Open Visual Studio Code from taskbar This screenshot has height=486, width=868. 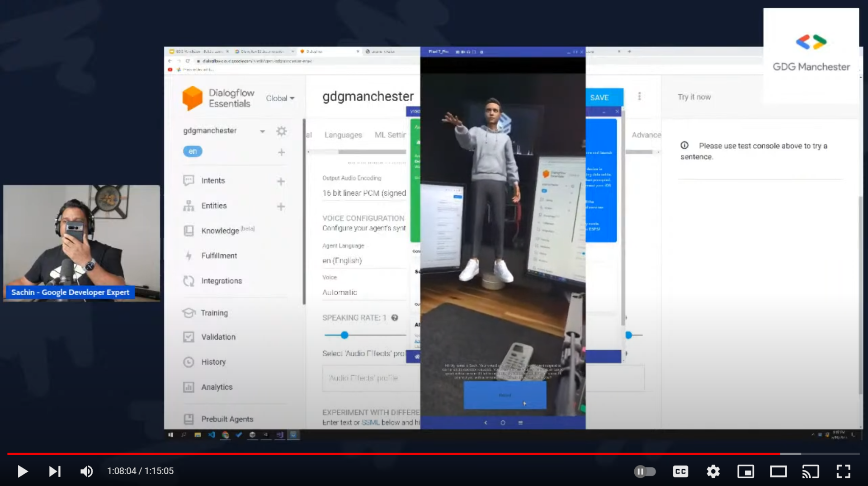point(212,435)
